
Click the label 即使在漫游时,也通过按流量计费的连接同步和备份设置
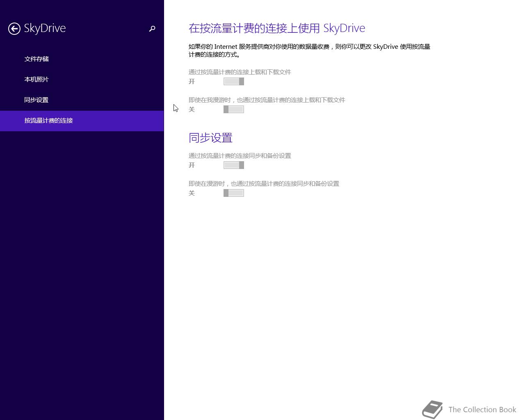click(x=264, y=184)
